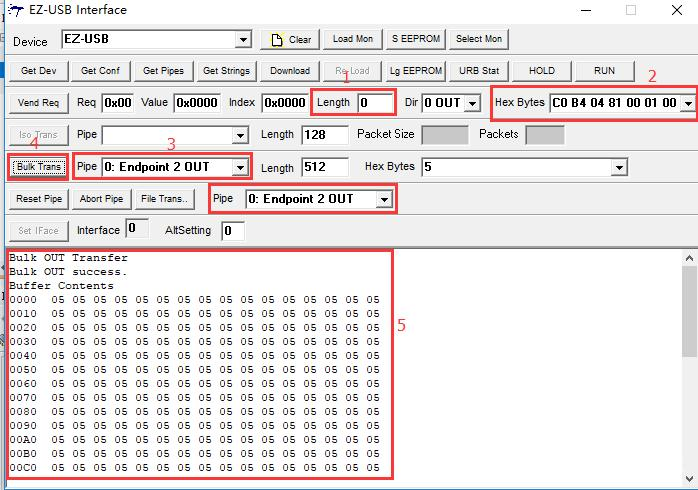This screenshot has height=490, width=698.
Task: Click the Vend Req button
Action: click(39, 103)
